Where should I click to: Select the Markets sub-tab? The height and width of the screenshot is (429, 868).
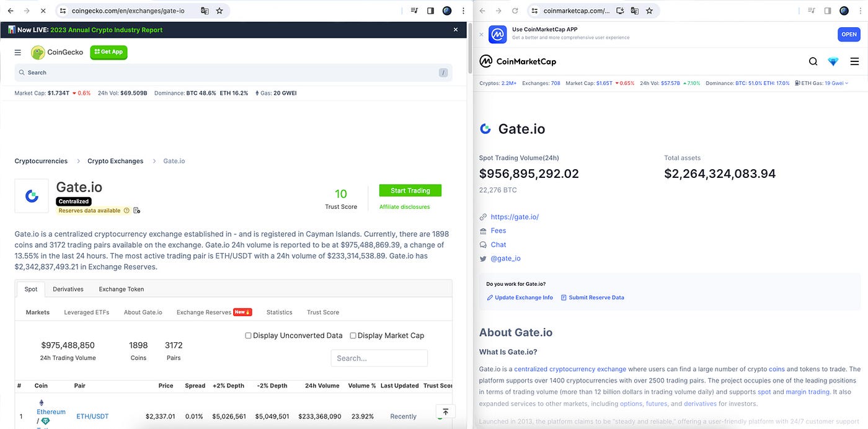[38, 312]
